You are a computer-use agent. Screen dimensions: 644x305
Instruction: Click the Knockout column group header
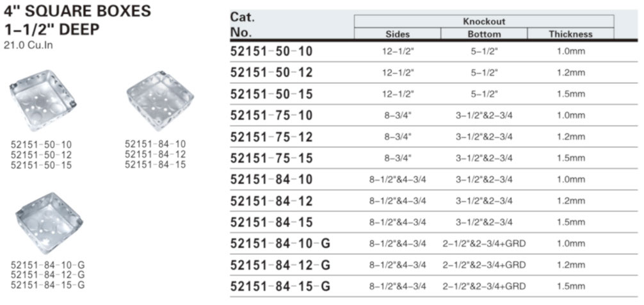[484, 21]
